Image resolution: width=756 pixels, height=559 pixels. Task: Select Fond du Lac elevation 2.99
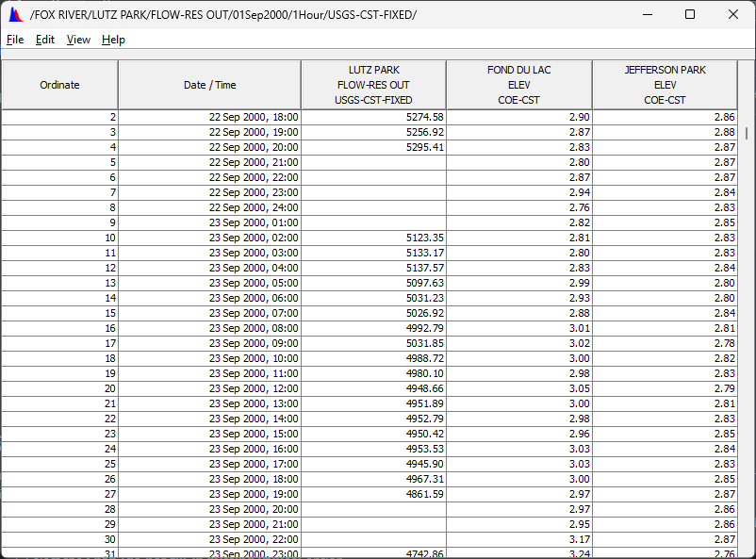[x=519, y=283]
